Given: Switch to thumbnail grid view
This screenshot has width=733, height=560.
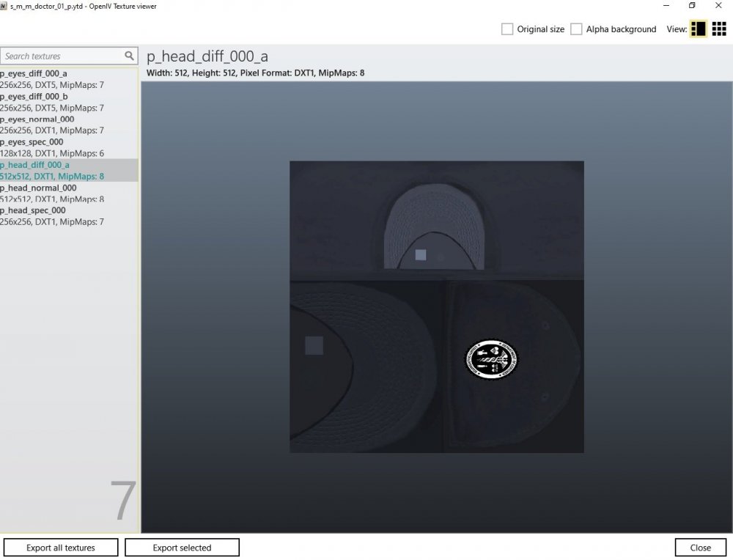Looking at the screenshot, I should pos(719,29).
